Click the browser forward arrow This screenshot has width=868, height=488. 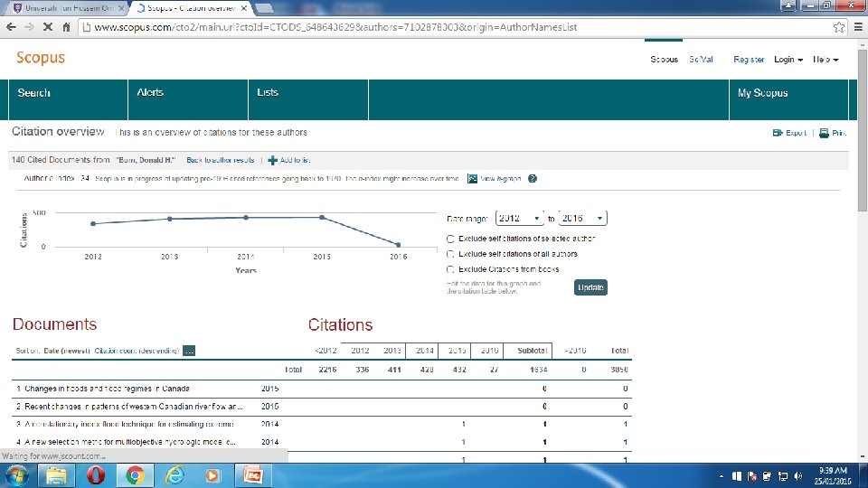click(x=29, y=27)
